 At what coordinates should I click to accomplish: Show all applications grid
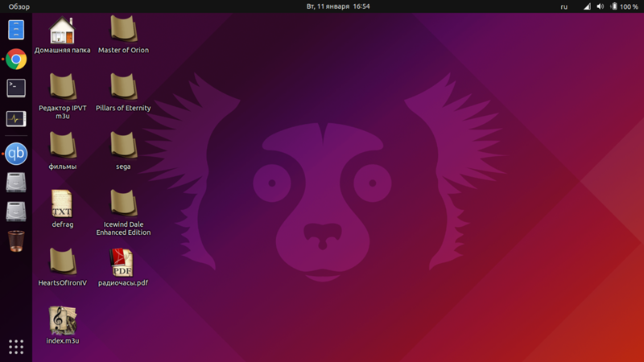(x=16, y=347)
